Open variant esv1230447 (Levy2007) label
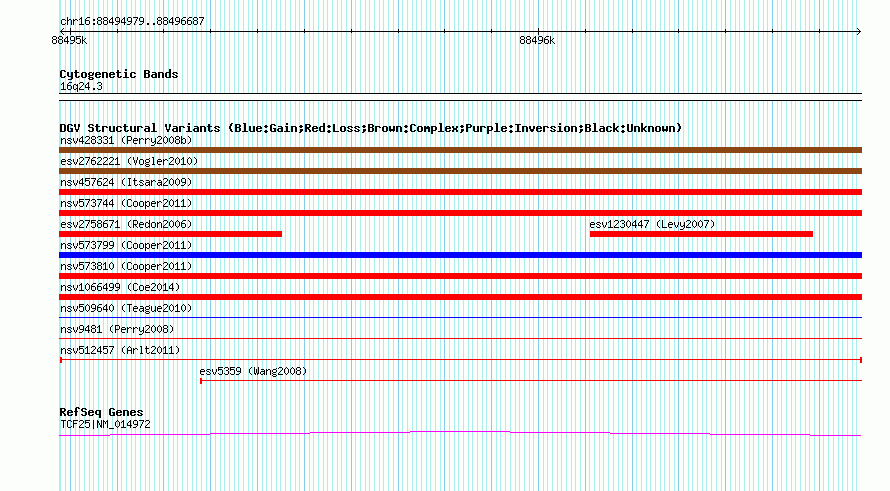 click(x=652, y=224)
